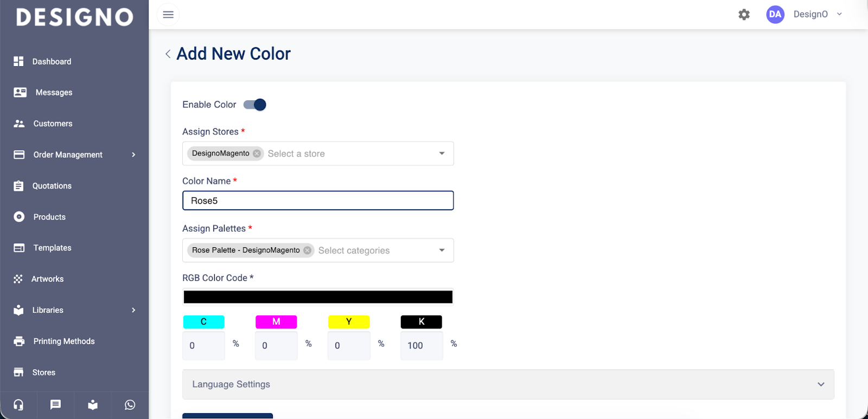Open the DesignO account menu
This screenshot has width=868, height=419.
[x=817, y=15]
